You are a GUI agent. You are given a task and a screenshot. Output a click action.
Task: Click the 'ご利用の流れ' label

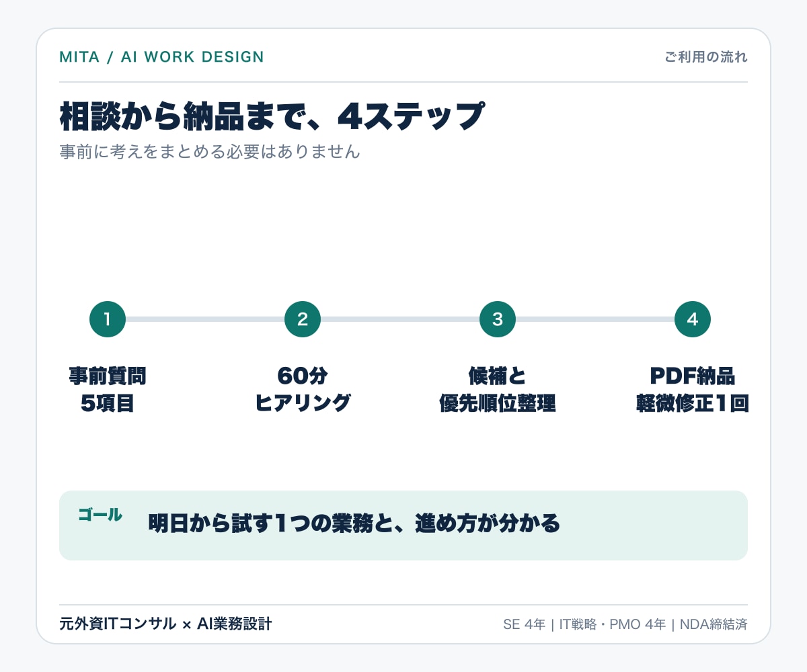tap(706, 57)
